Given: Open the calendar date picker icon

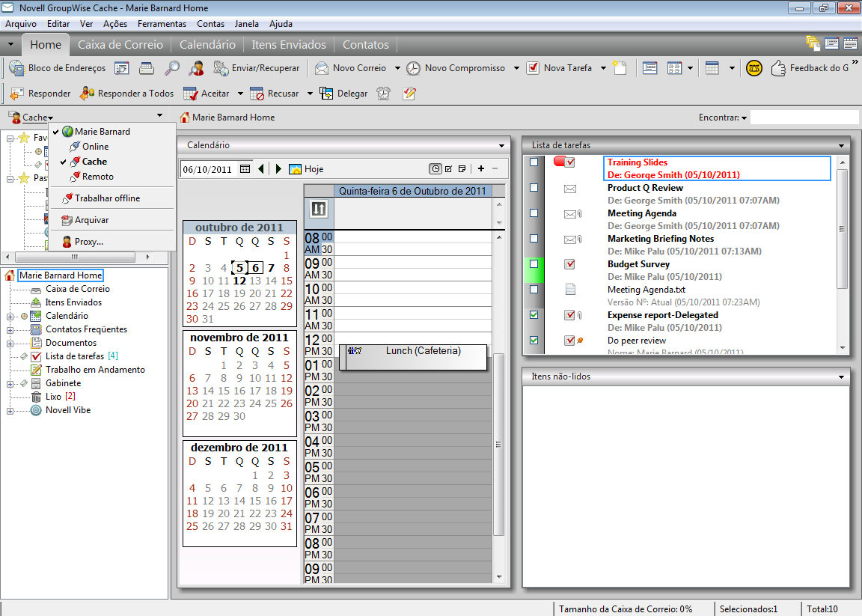Looking at the screenshot, I should (x=245, y=169).
